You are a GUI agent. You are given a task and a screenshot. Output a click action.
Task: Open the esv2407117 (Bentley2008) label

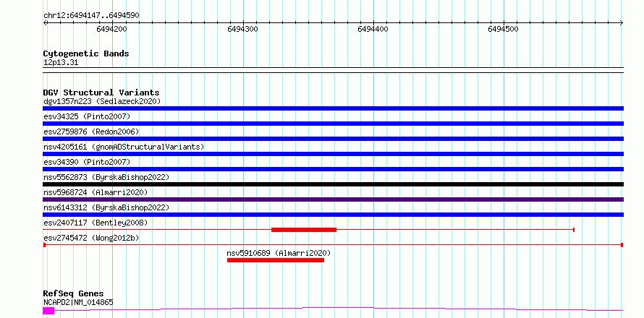tap(96, 223)
